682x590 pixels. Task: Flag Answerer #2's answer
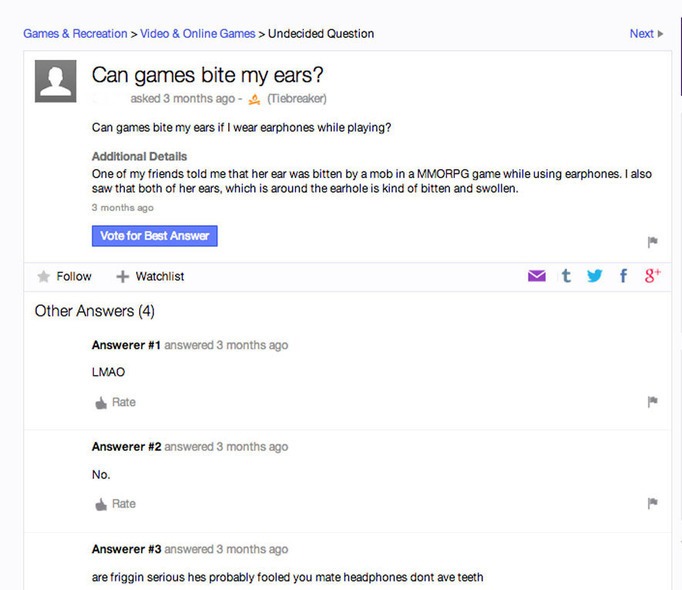click(652, 503)
